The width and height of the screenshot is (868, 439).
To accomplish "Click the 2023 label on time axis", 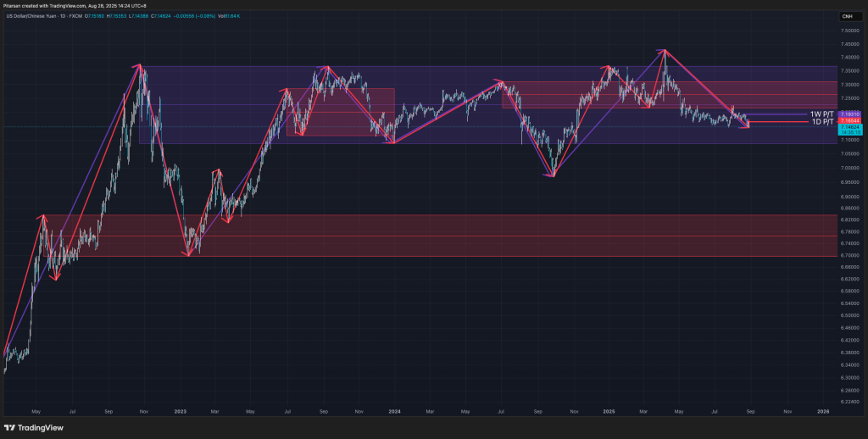I will point(181,411).
